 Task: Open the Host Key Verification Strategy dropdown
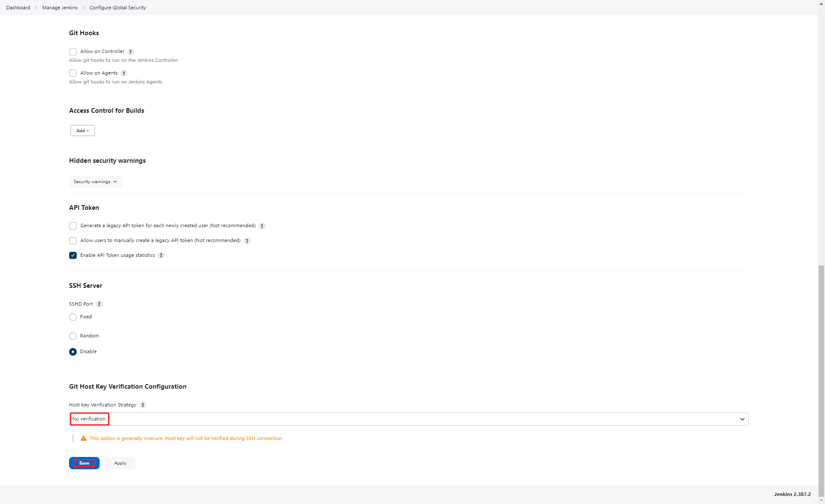coord(409,419)
